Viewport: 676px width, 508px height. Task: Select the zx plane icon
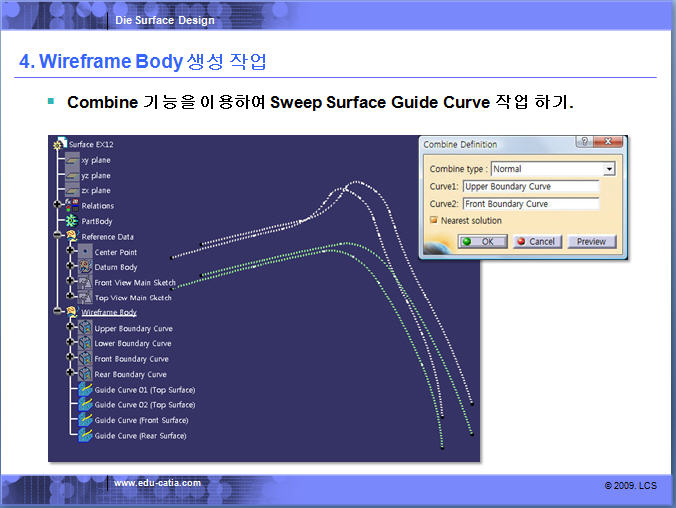[72, 190]
